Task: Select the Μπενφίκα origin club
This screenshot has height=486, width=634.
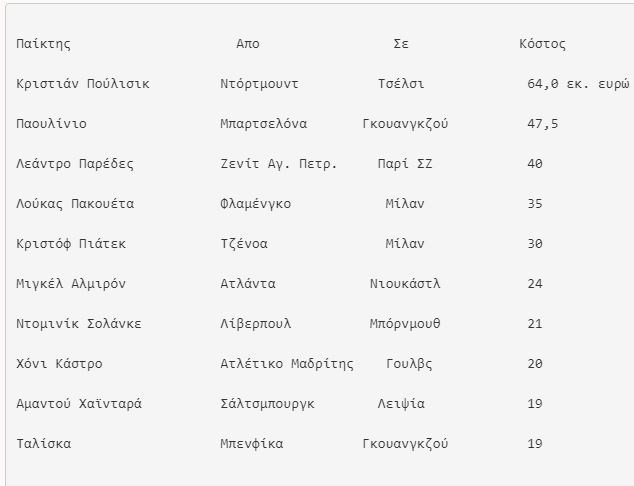Action: (x=252, y=444)
